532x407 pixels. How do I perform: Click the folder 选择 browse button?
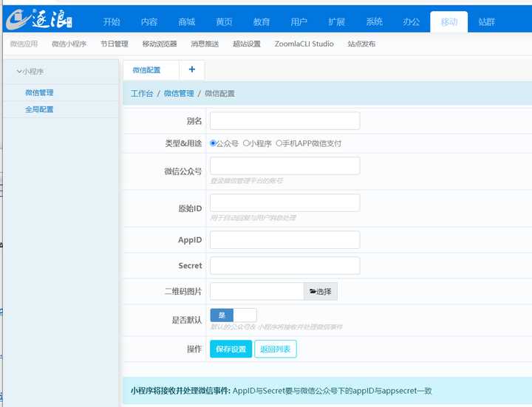click(x=320, y=292)
